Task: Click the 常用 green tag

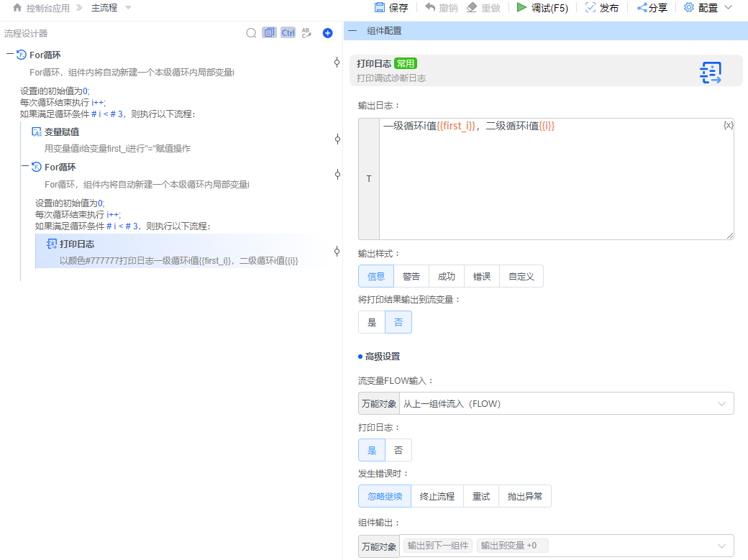Action: (x=406, y=63)
